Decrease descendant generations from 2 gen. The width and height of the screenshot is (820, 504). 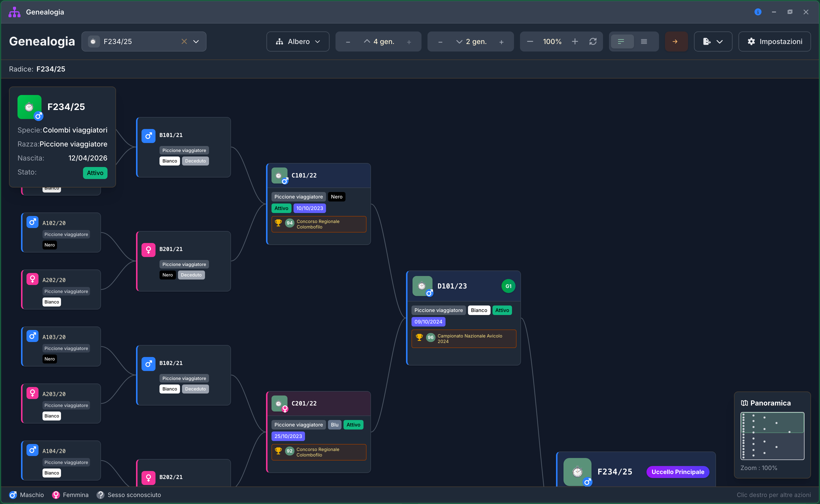pos(440,42)
